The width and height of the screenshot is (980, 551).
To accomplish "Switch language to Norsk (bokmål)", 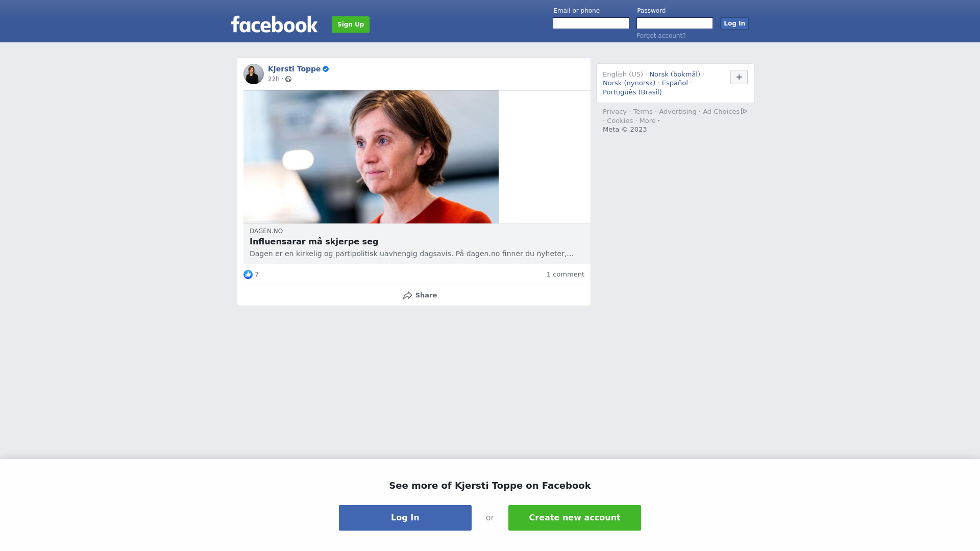I will 675,74.
